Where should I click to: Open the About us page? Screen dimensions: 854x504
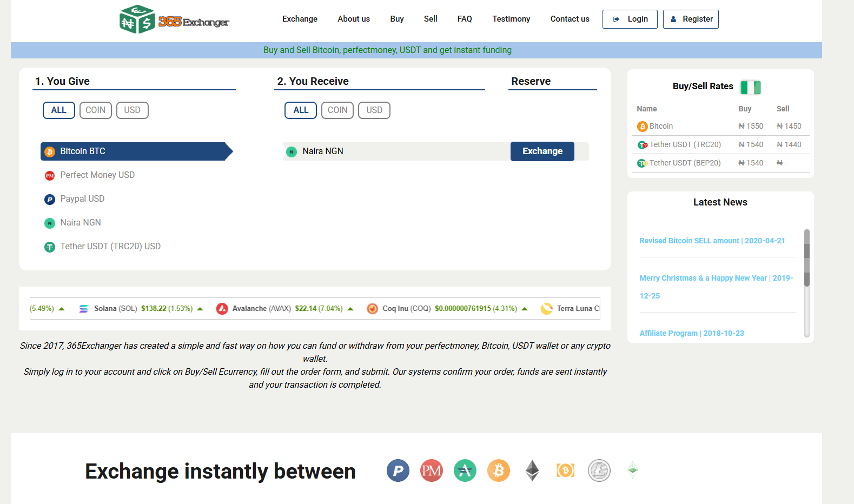354,19
